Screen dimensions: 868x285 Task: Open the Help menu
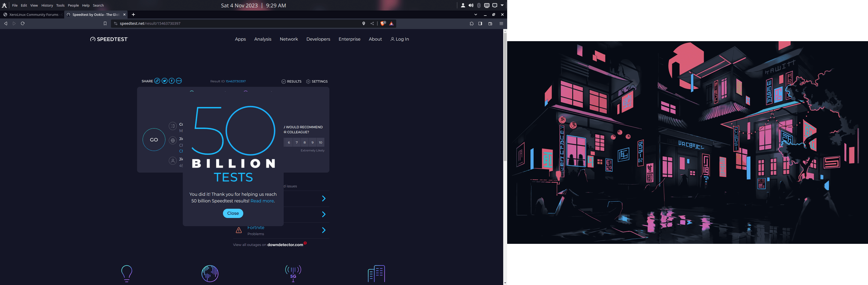pyautogui.click(x=86, y=5)
